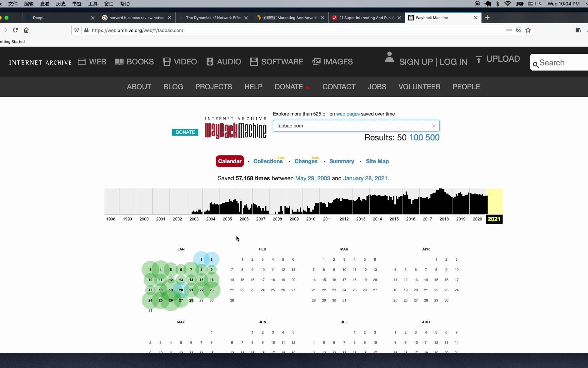Open the library bookshelf icon
Image resolution: width=588 pixels, height=368 pixels.
click(578, 30)
